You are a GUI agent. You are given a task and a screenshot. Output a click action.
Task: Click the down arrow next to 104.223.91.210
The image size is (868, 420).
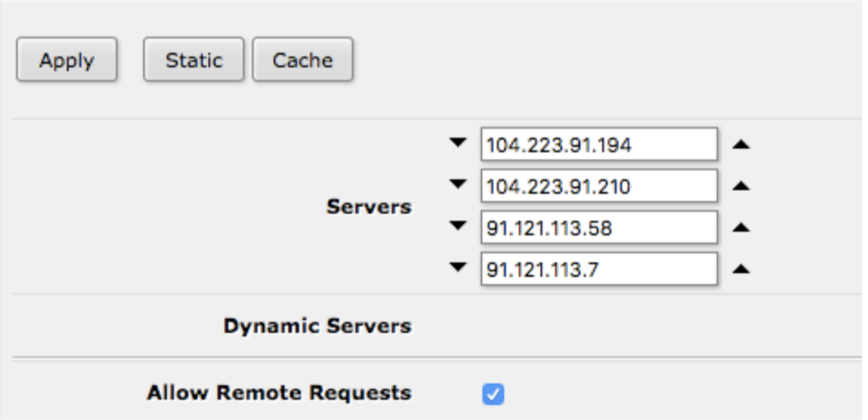click(x=458, y=185)
